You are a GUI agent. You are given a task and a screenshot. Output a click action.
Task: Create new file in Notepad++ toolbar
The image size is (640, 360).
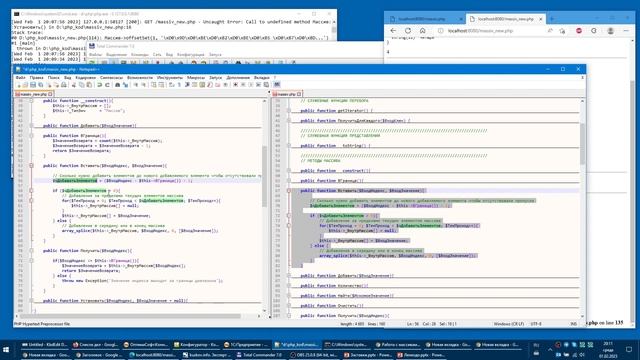[19, 85]
